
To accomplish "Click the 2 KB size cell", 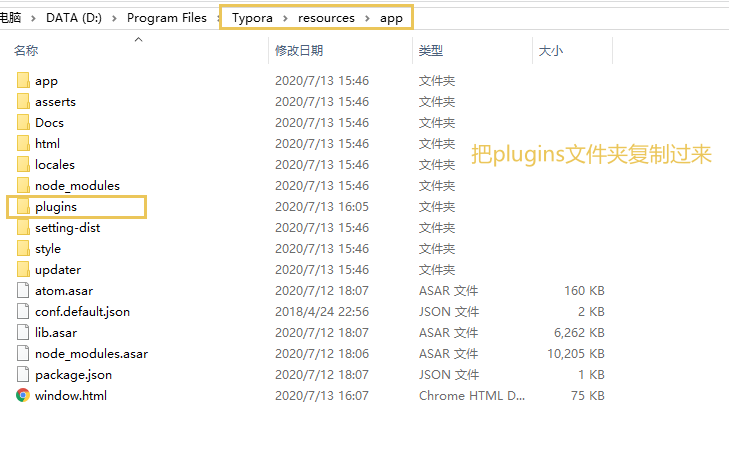I will tap(591, 312).
